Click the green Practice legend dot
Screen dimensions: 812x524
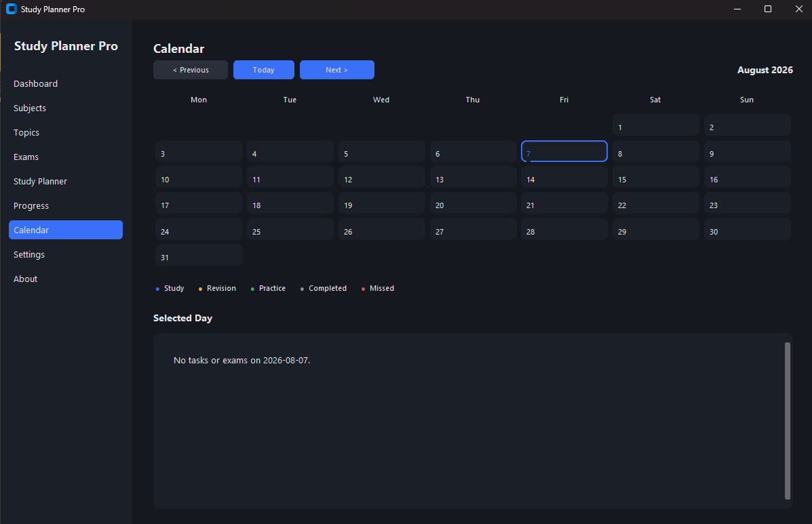pyautogui.click(x=253, y=289)
